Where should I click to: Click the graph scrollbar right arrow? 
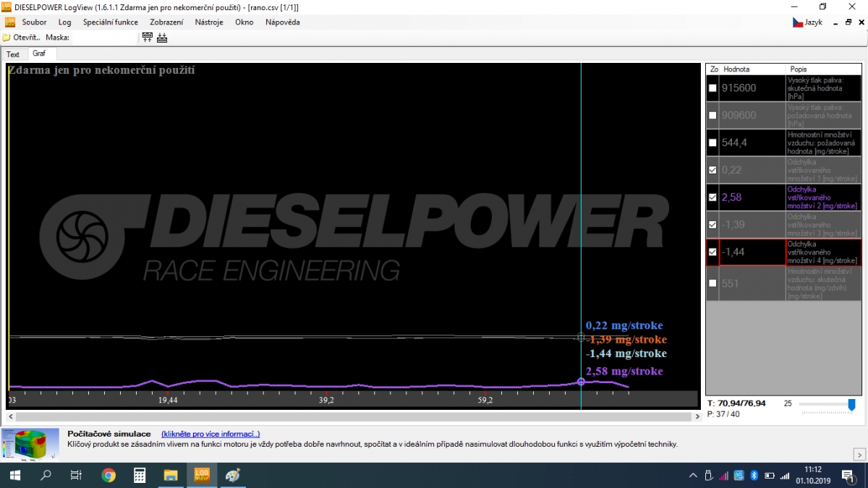click(x=697, y=416)
